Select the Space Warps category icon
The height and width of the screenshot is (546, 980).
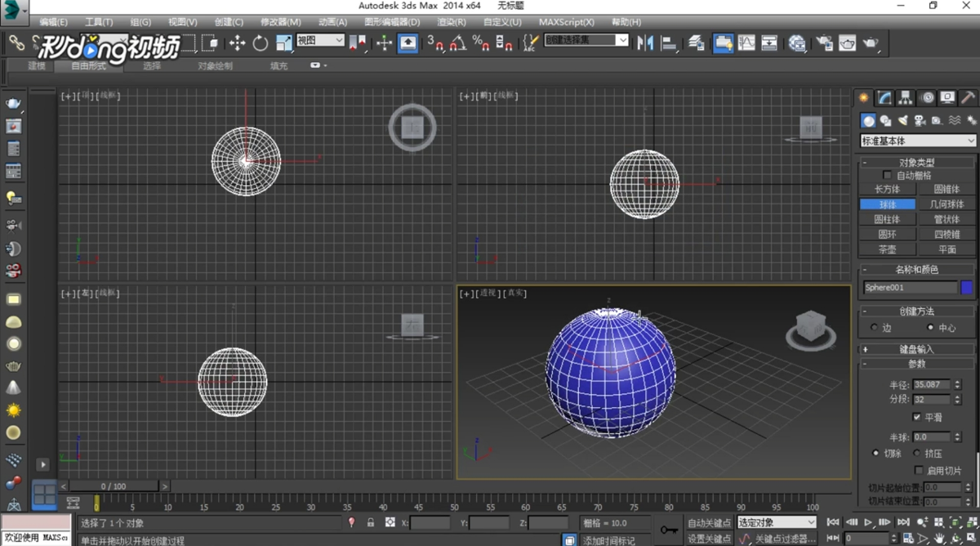click(x=954, y=120)
